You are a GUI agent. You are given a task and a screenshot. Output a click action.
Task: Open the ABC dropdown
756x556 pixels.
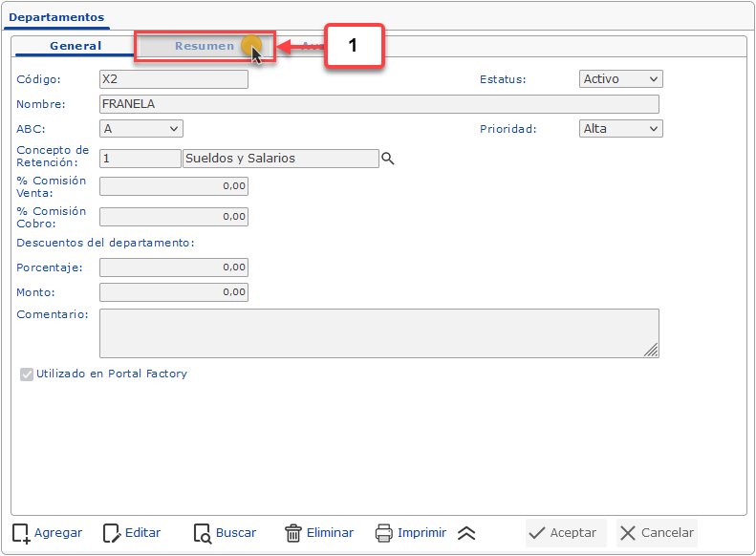(141, 129)
